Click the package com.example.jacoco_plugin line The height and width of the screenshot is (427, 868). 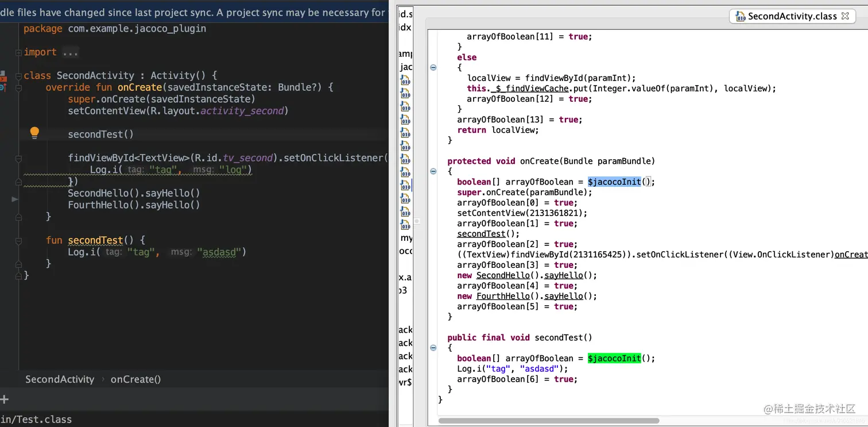pos(115,29)
